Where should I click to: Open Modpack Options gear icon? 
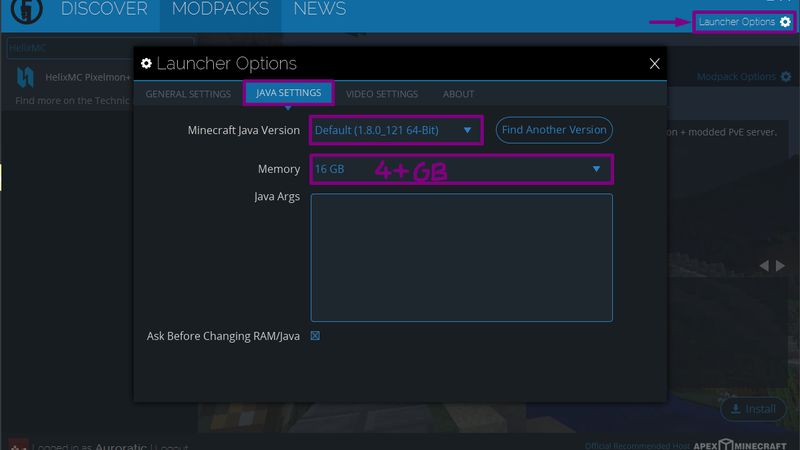click(x=786, y=77)
